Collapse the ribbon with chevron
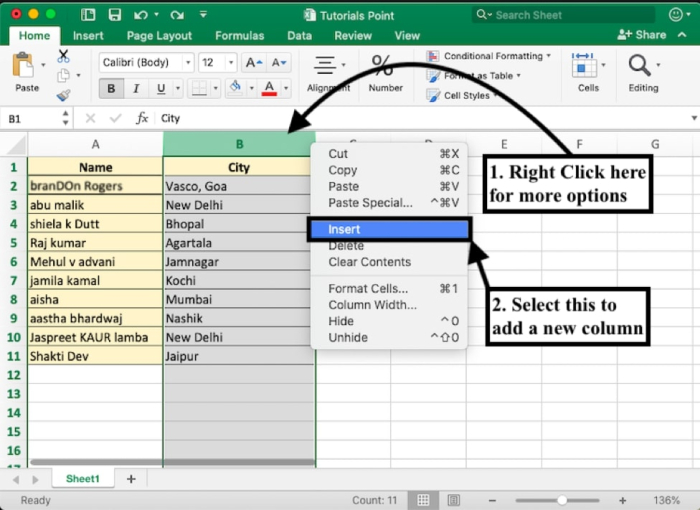 (682, 35)
